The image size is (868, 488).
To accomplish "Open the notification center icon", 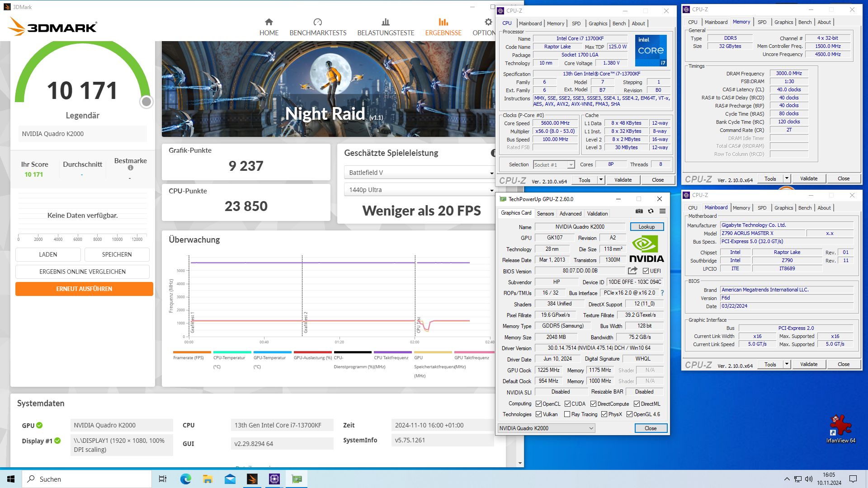I will (x=853, y=479).
